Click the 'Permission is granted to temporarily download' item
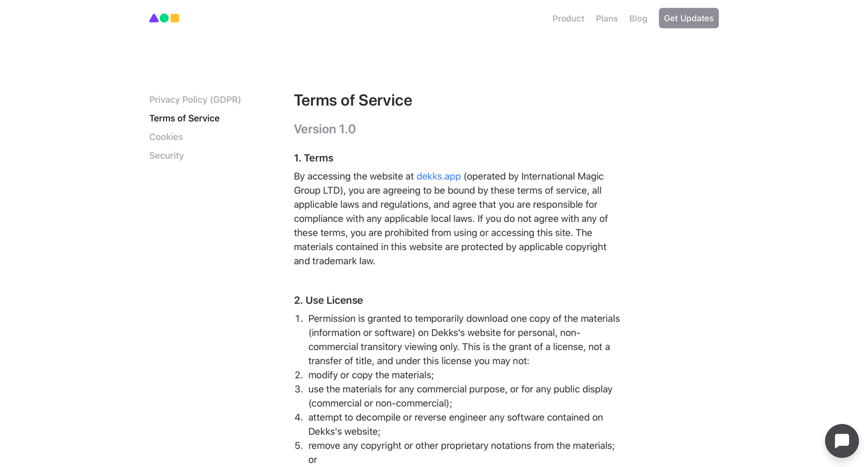868x467 pixels. point(464,340)
